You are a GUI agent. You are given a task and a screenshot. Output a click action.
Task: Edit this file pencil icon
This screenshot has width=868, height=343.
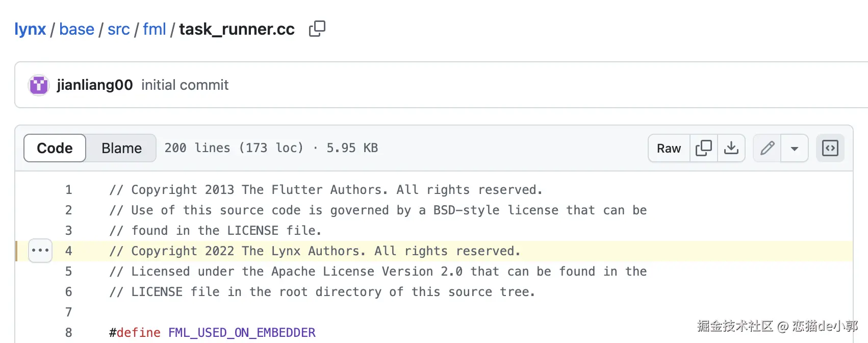click(767, 148)
